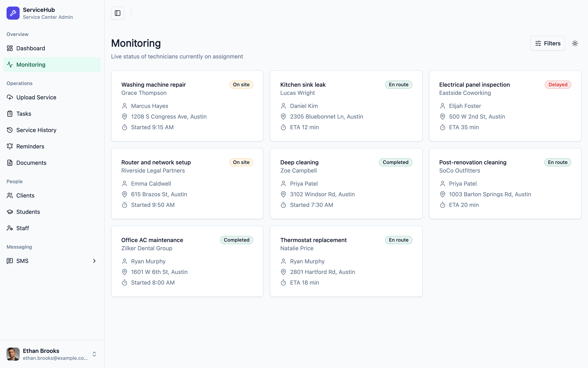Click person icon beside Emma Caldwell
Screen dimensions: 588x368
[124, 184]
